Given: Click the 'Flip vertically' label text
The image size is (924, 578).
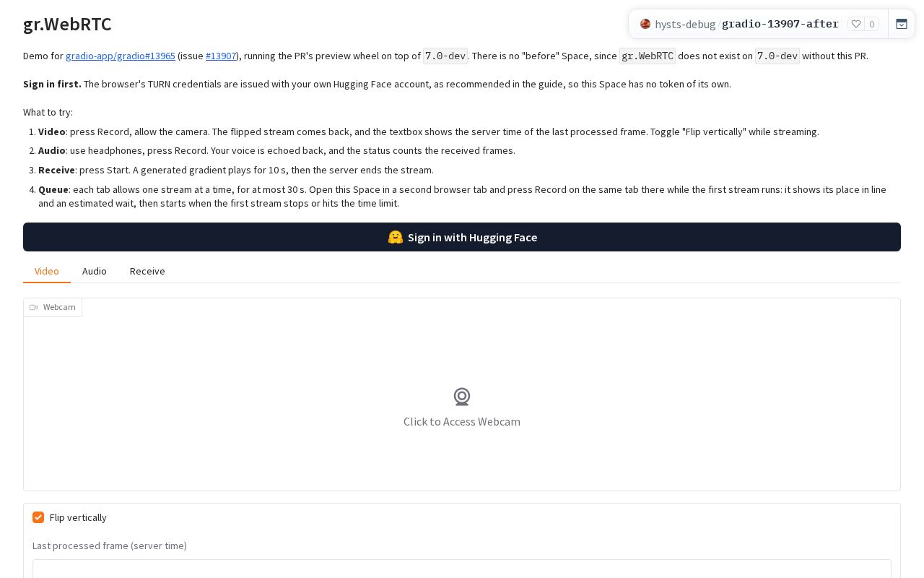Looking at the screenshot, I should tap(78, 517).
